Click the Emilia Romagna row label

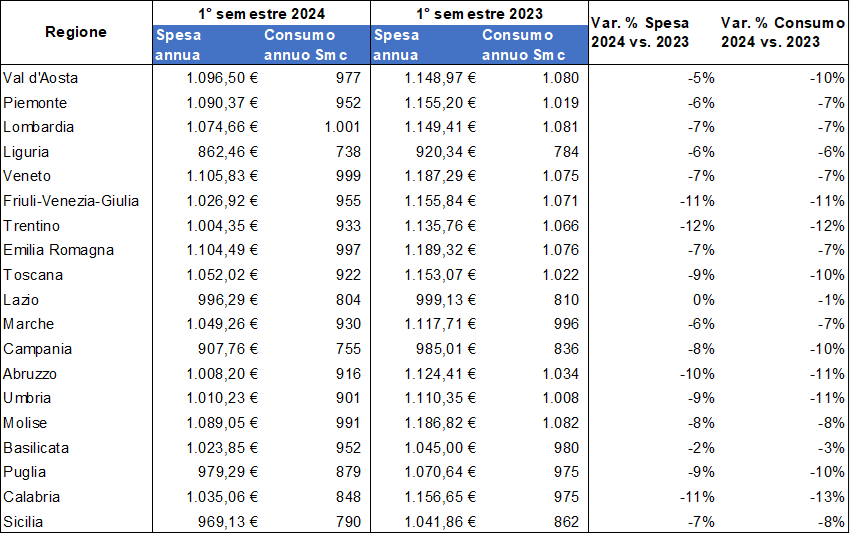[59, 250]
